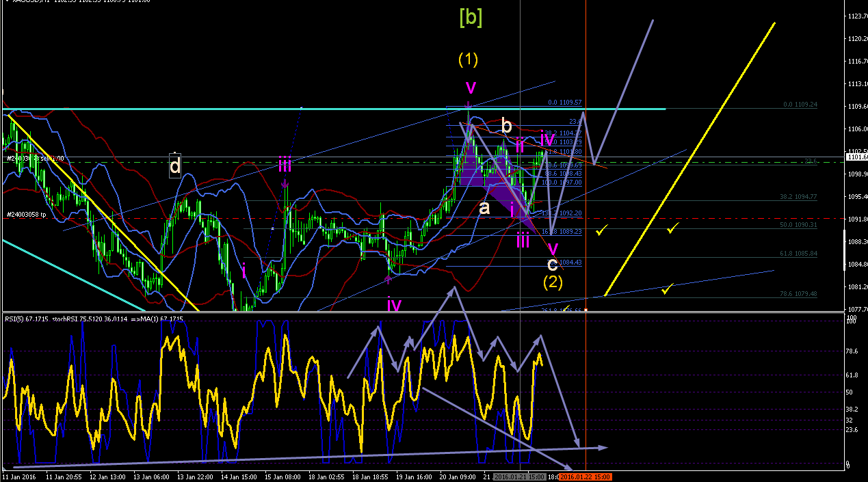
Task: Click Fibonacci label 100.0 1097.00
Action: tap(562, 183)
